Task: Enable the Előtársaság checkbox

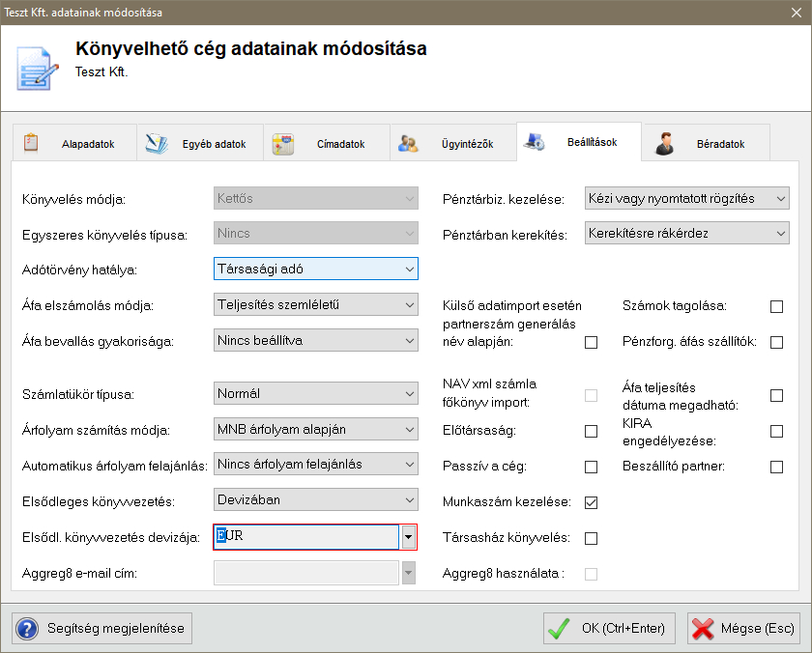Action: click(x=591, y=431)
